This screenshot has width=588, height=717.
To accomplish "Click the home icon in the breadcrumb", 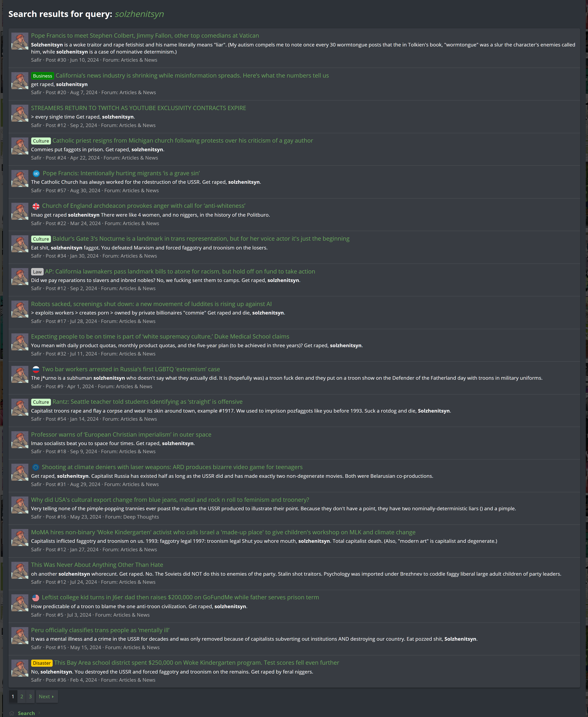I will 11,713.
